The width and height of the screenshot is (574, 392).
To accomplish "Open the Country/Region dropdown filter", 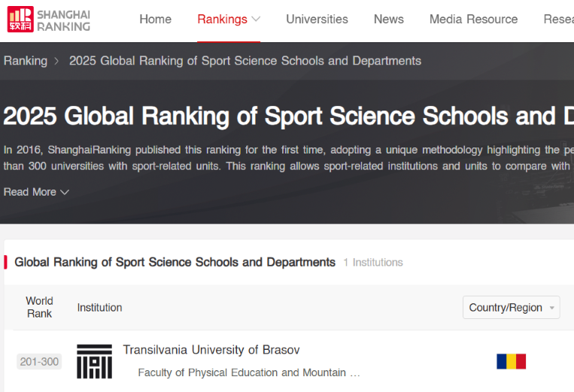I will [511, 308].
